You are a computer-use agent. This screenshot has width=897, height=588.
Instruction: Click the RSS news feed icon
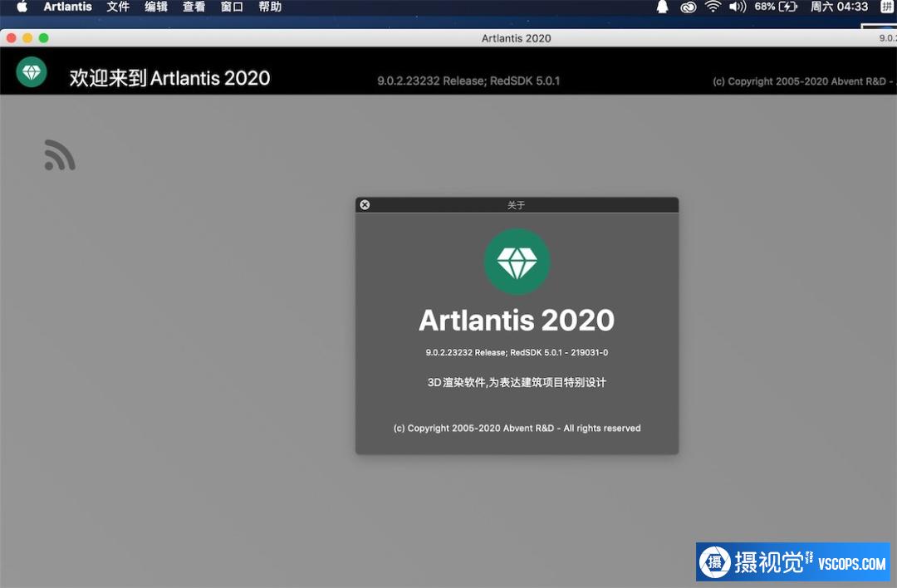tap(60, 155)
